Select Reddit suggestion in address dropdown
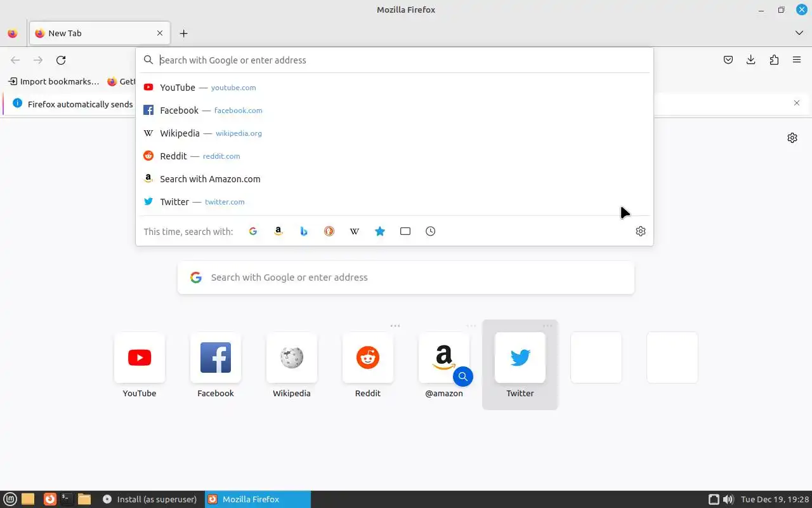Viewport: 812px width, 508px height. point(395,156)
